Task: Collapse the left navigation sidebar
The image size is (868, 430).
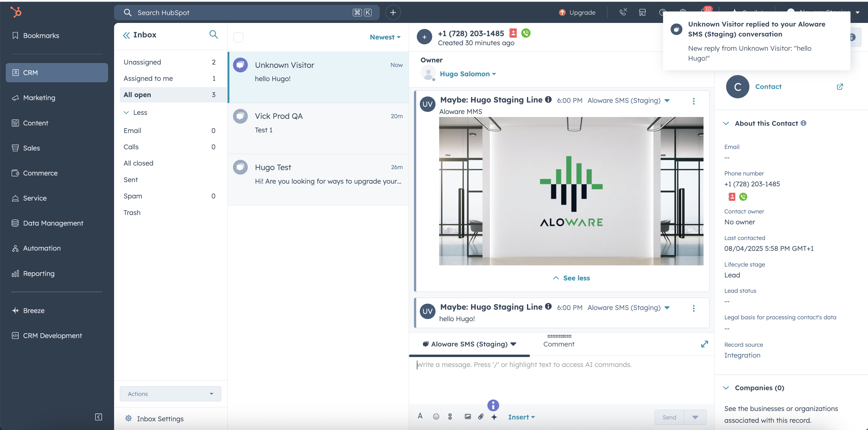Action: click(98, 417)
